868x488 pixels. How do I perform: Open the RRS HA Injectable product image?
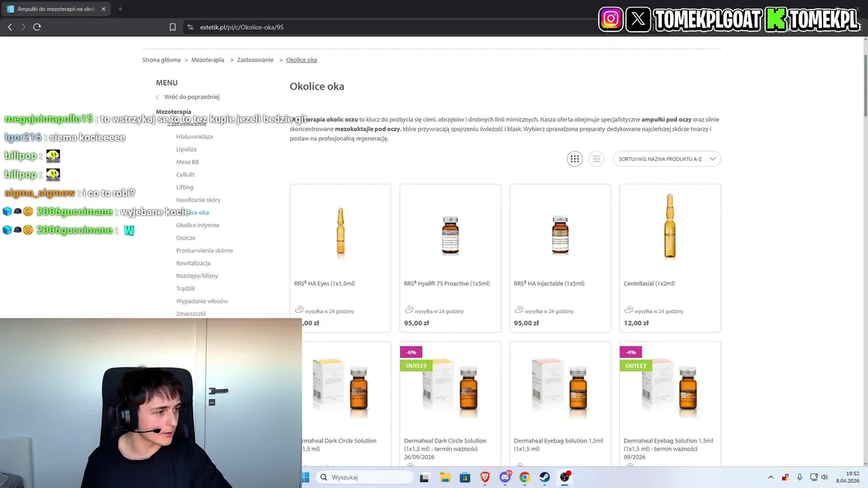[x=560, y=235]
